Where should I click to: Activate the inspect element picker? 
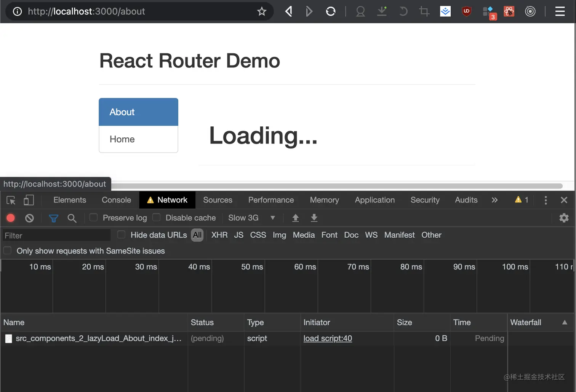[11, 200]
